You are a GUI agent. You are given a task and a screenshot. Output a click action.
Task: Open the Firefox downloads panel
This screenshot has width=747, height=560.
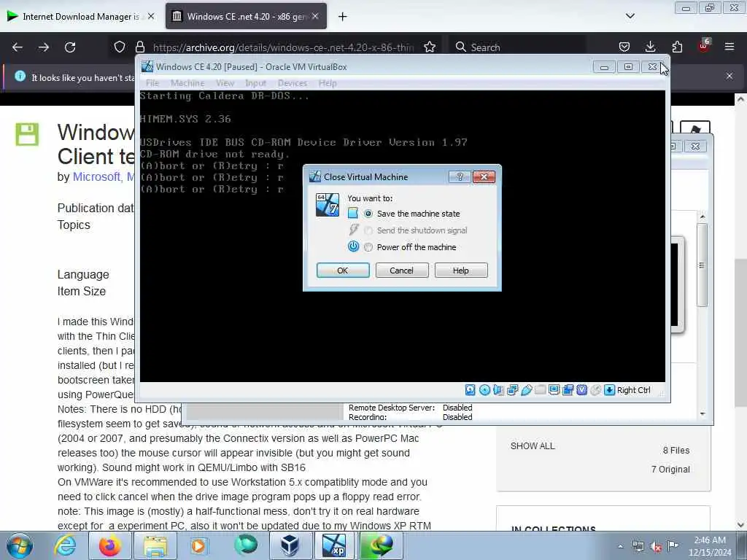pos(650,47)
